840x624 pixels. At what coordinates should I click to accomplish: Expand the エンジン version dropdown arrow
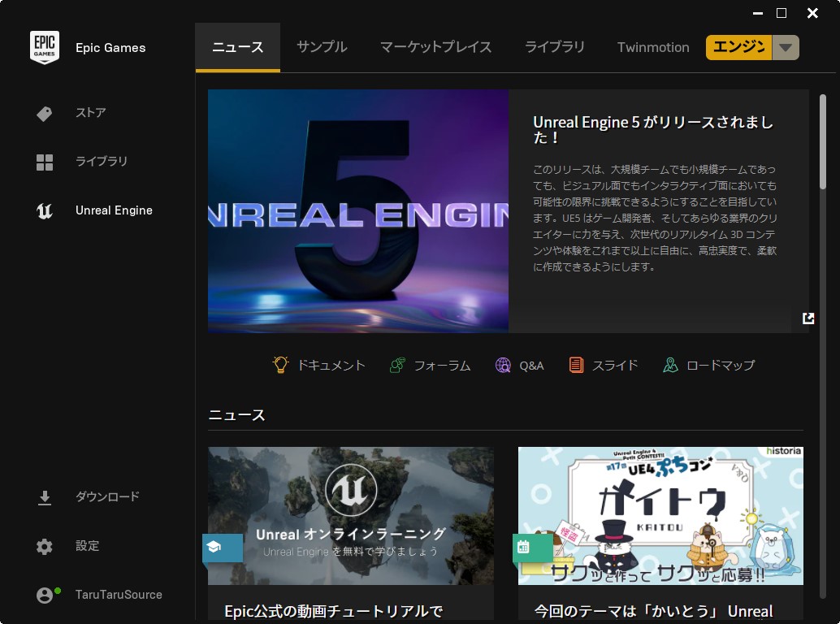(785, 47)
